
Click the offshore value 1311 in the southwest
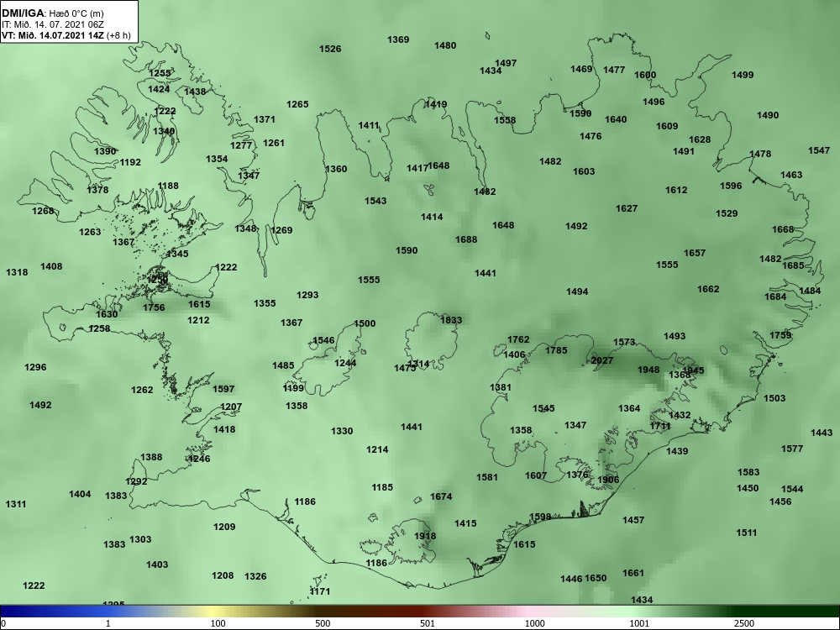[x=15, y=504]
